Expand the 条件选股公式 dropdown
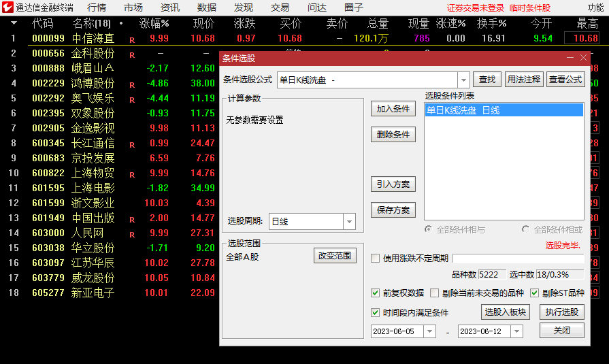The image size is (609, 364). point(463,80)
